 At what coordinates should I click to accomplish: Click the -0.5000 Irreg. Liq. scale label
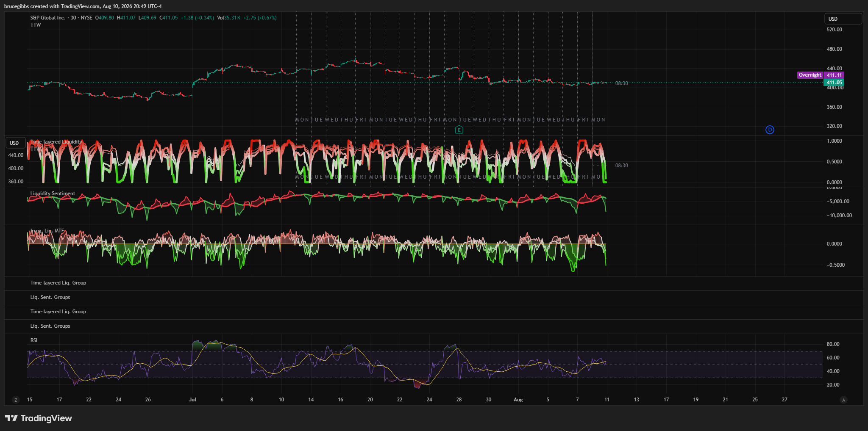tap(835, 265)
